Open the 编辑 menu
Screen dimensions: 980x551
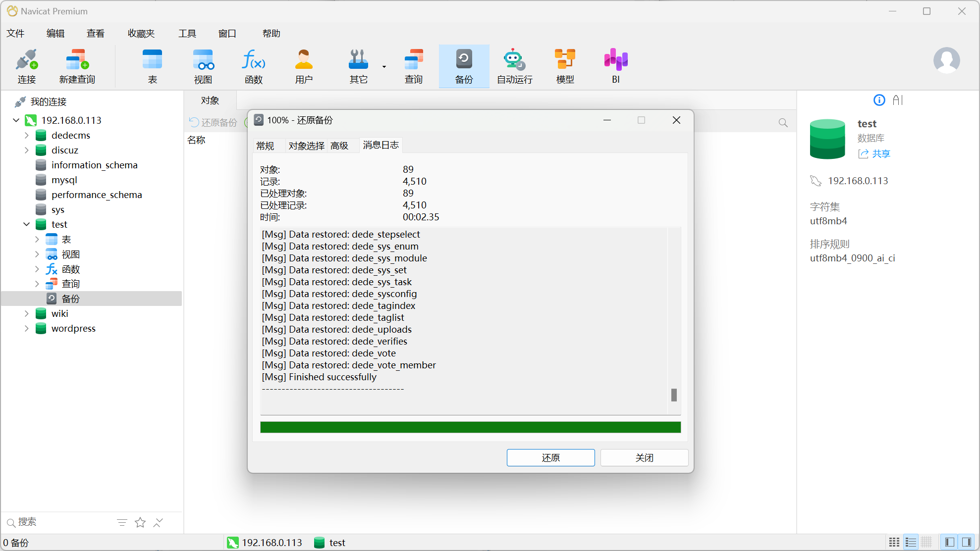tap(55, 33)
